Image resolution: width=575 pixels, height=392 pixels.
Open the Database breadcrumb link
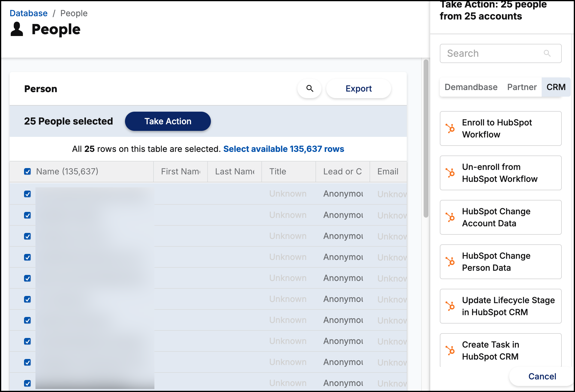pyautogui.click(x=29, y=13)
